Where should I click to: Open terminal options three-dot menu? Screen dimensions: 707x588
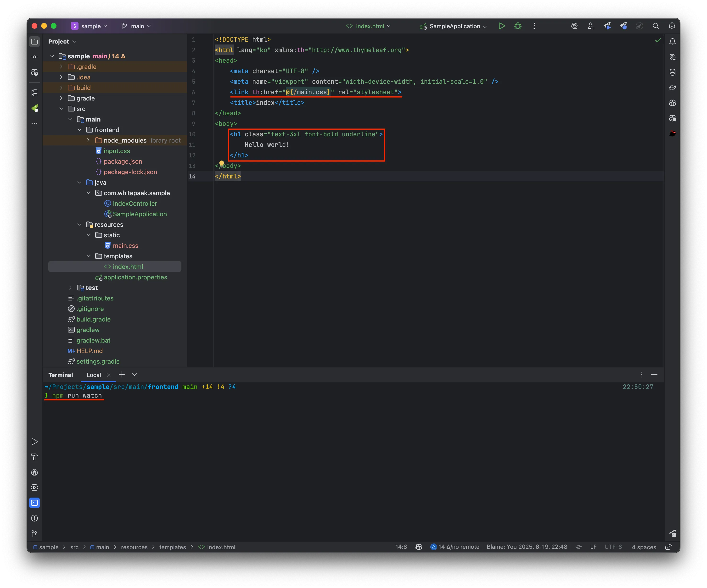(642, 375)
